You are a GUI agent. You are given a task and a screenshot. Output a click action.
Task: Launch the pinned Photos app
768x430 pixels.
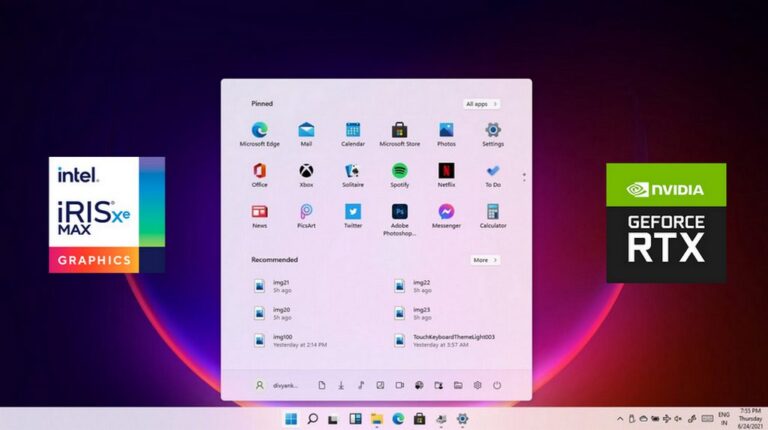(x=446, y=134)
